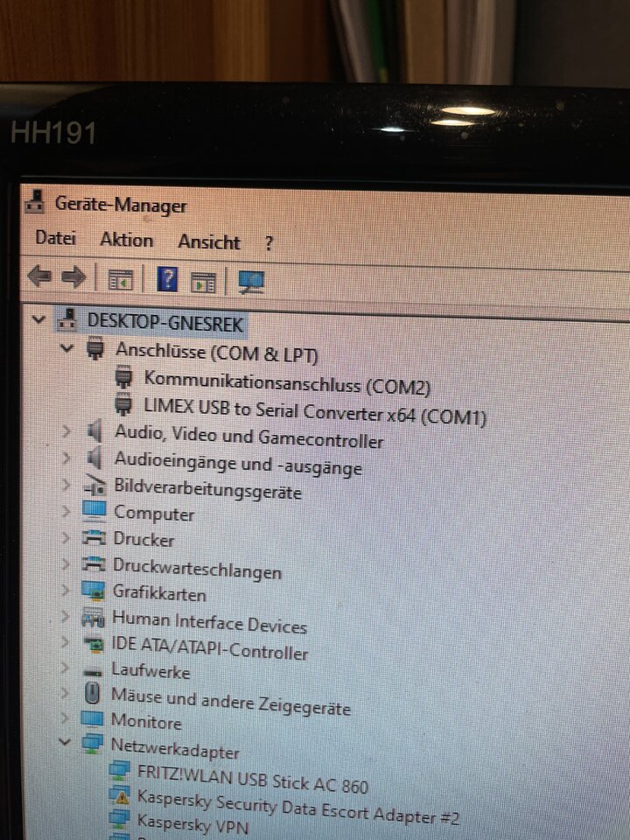
Task: Open the ? help menu
Action: tap(269, 244)
